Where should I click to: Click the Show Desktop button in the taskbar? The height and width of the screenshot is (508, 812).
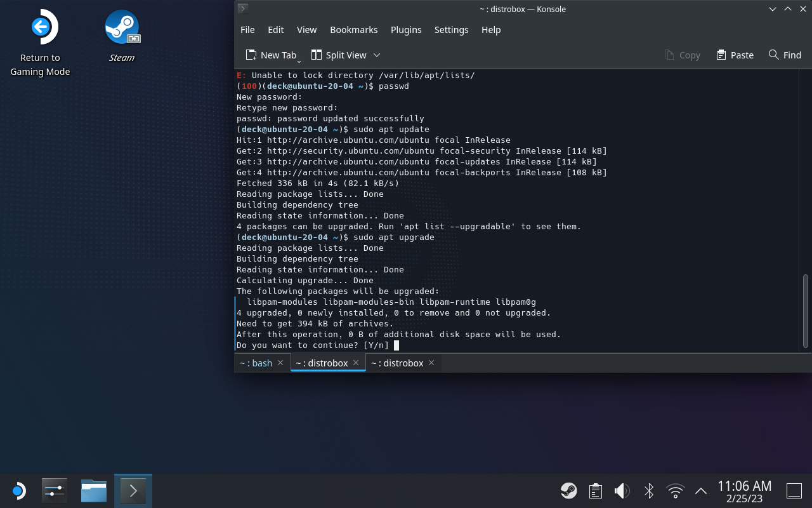(x=794, y=491)
